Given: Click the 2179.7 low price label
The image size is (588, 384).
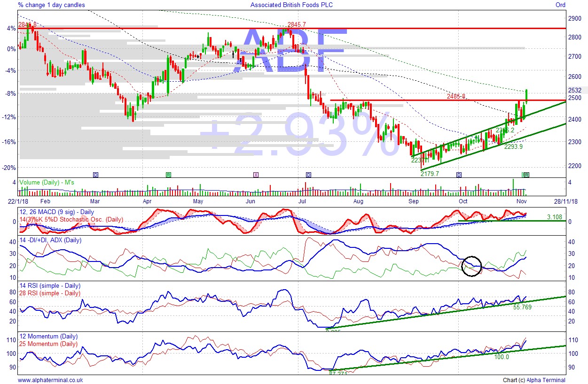Looking at the screenshot, I should click(430, 173).
